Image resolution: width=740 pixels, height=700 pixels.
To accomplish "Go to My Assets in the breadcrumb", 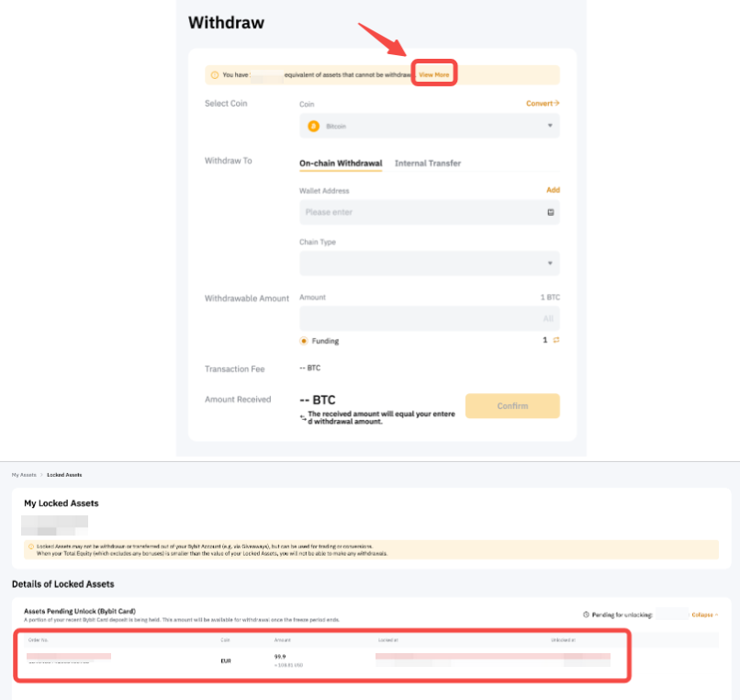I will 24,475.
